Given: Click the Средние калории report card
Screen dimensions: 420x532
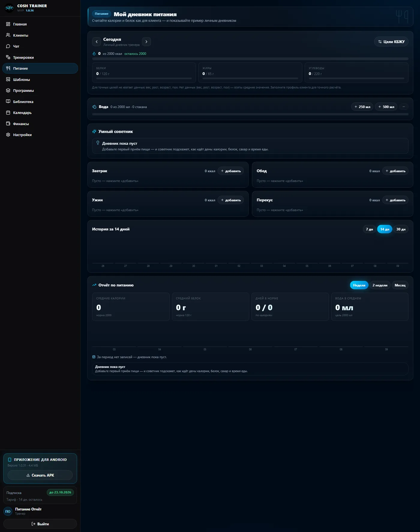Looking at the screenshot, I should tap(131, 307).
